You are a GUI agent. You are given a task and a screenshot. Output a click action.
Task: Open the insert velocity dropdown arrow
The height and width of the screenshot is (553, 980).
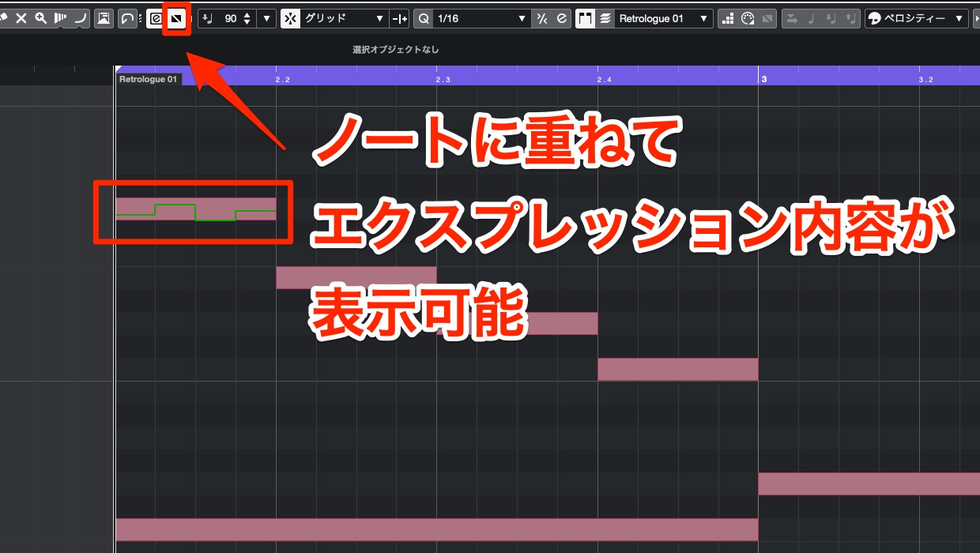click(266, 18)
